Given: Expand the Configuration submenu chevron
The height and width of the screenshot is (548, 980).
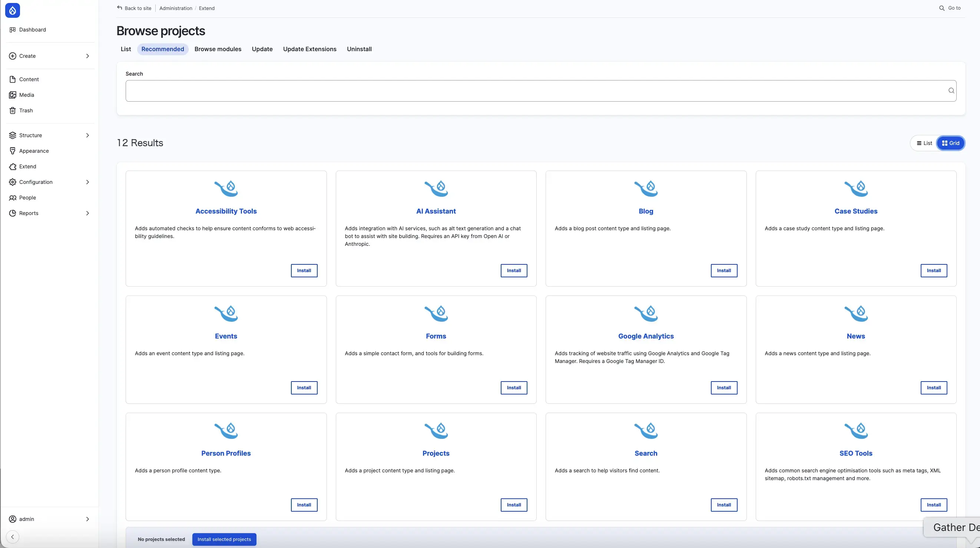Looking at the screenshot, I should pos(87,182).
